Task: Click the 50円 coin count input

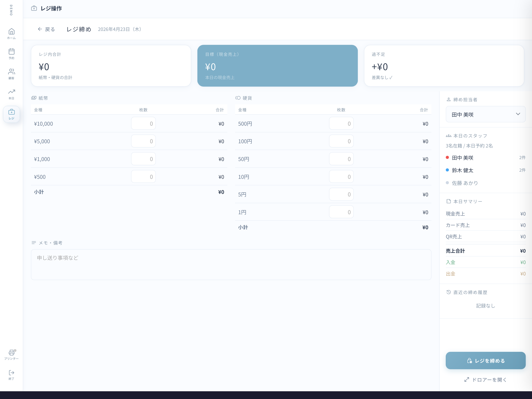Action: 341,159
